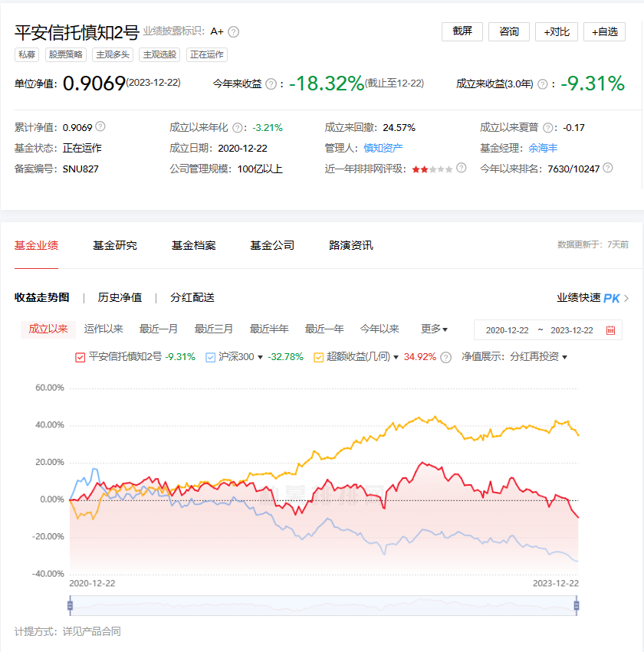Viewport: 644px width, 652px height.
Task: Open the calendar date picker icon
Action: click(610, 330)
